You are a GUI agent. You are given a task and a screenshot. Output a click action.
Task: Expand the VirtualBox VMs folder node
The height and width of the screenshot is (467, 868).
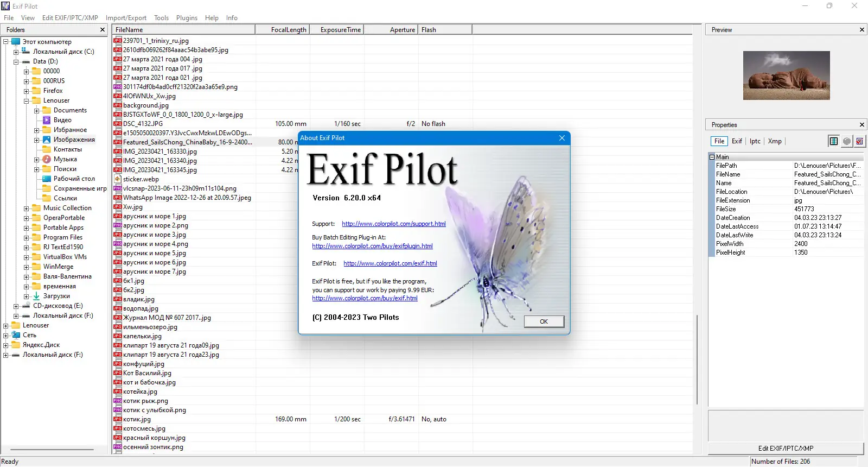click(26, 257)
